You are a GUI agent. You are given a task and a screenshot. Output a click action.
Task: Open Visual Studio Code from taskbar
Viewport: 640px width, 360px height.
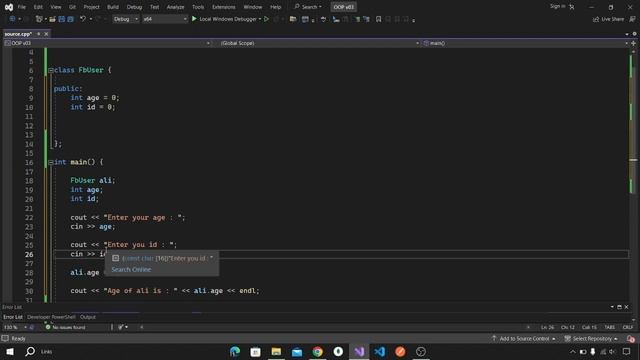click(380, 351)
